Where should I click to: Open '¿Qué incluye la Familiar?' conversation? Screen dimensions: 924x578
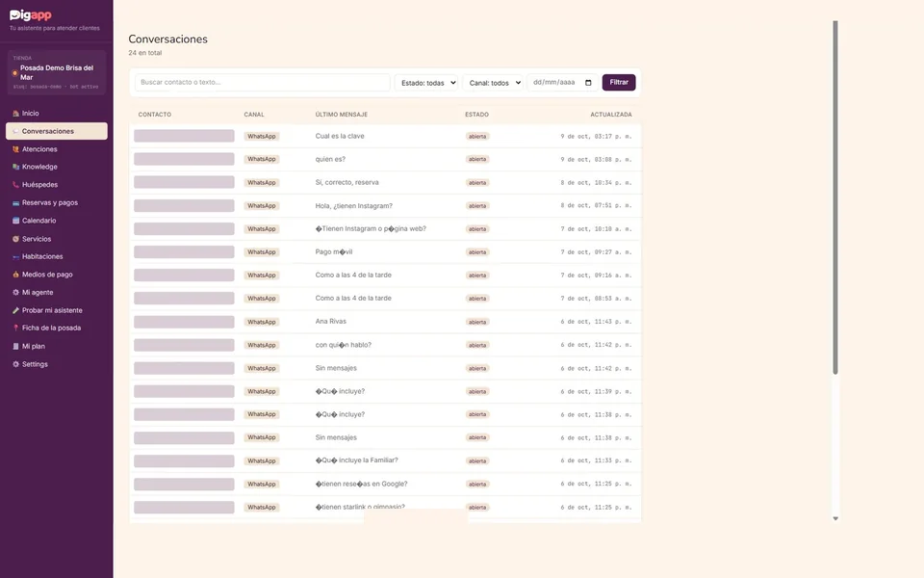(x=385, y=460)
